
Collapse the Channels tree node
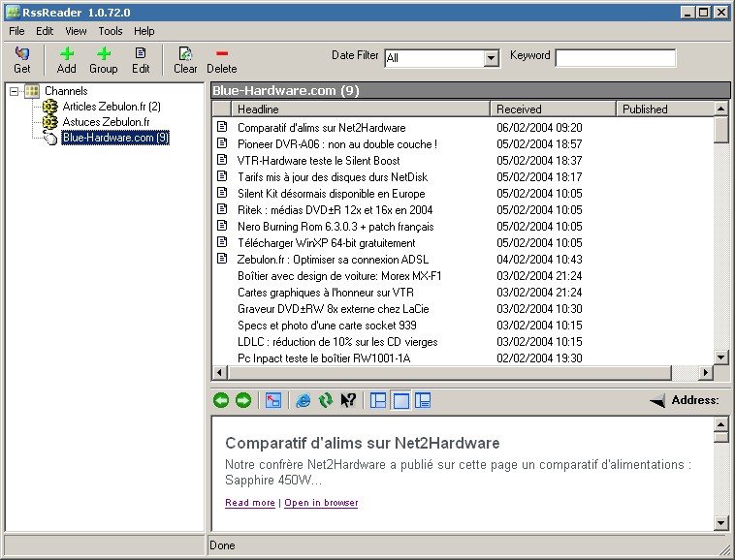[15, 91]
